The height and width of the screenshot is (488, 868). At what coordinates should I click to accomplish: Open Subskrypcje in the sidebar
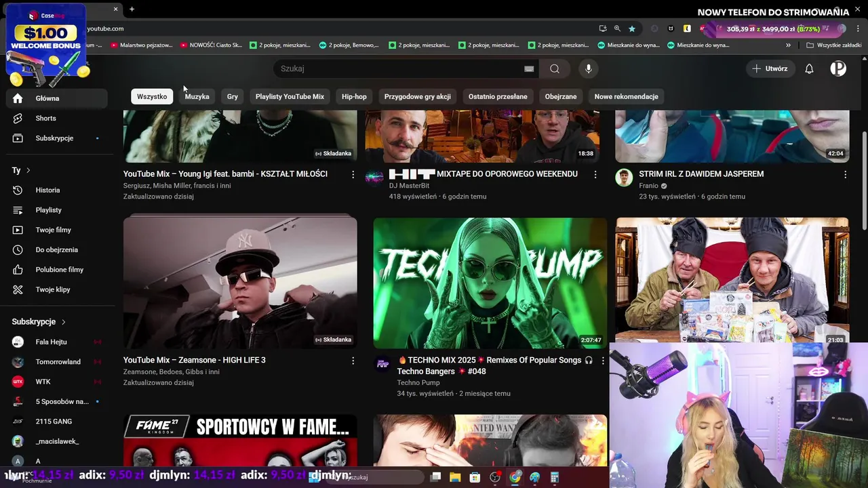(57, 138)
